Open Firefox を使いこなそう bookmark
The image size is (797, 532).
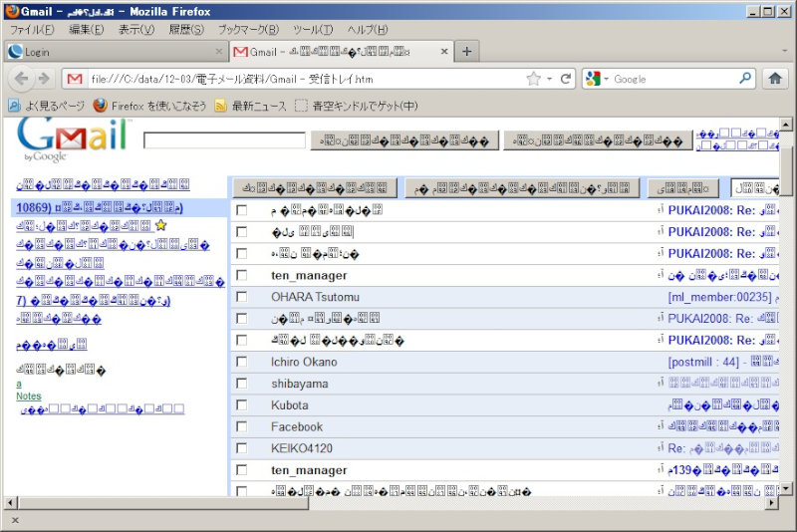(150, 106)
